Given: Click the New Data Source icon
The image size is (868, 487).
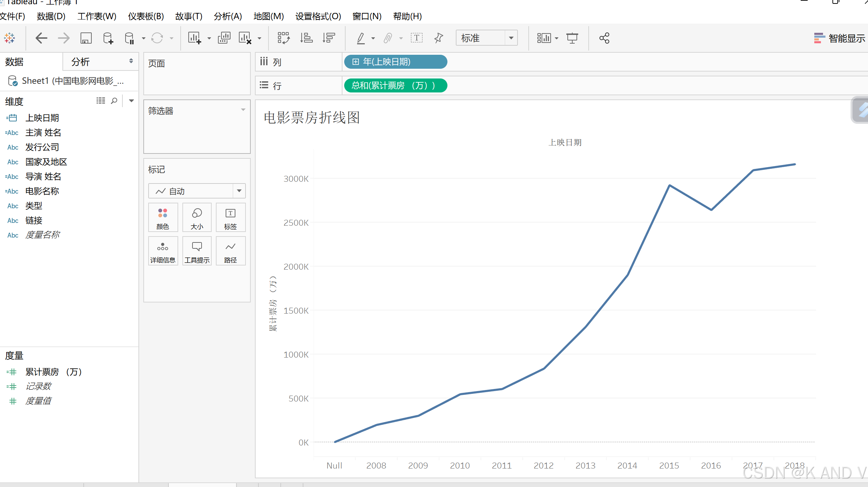Looking at the screenshot, I should point(108,38).
